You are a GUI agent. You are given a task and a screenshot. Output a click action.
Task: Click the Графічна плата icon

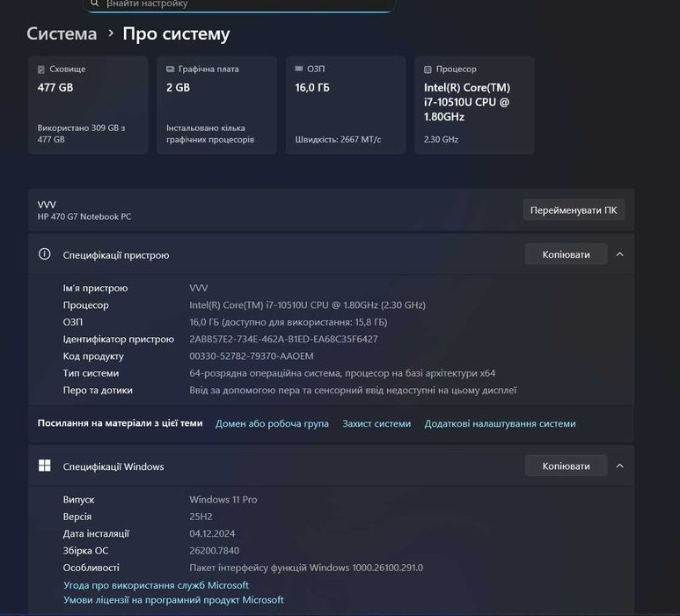pyautogui.click(x=171, y=69)
